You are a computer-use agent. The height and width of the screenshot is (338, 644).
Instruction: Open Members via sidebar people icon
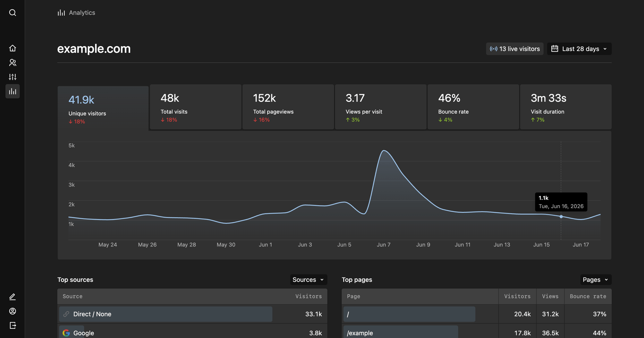13,63
